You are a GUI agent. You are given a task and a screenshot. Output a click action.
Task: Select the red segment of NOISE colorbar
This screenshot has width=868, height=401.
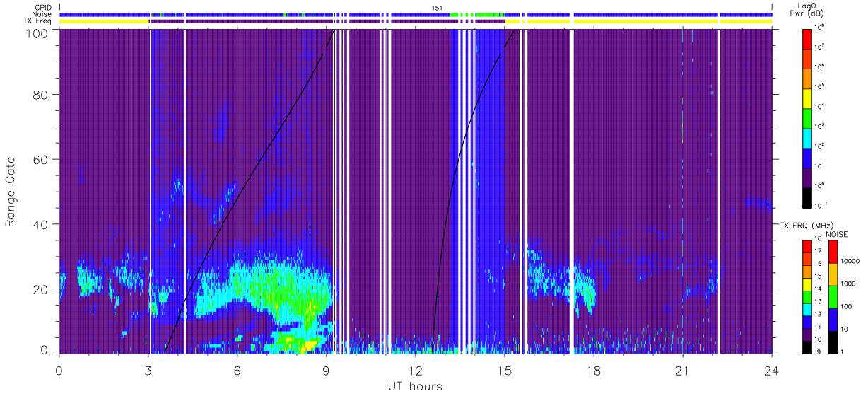pyautogui.click(x=833, y=251)
